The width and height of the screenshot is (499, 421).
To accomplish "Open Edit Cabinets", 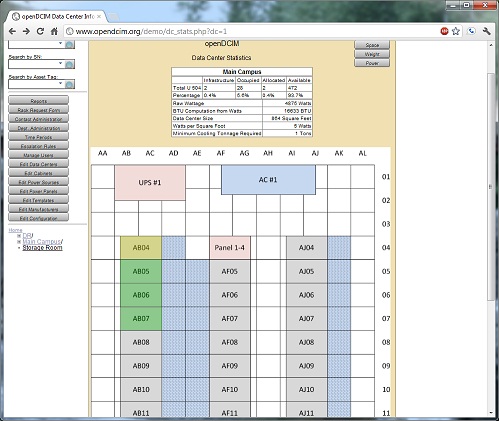I will (x=38, y=173).
